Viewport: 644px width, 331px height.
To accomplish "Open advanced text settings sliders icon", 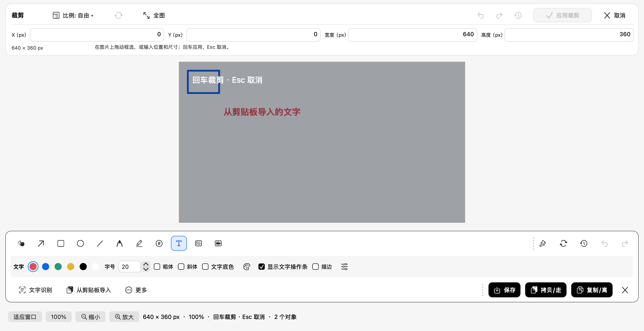I will pos(345,267).
